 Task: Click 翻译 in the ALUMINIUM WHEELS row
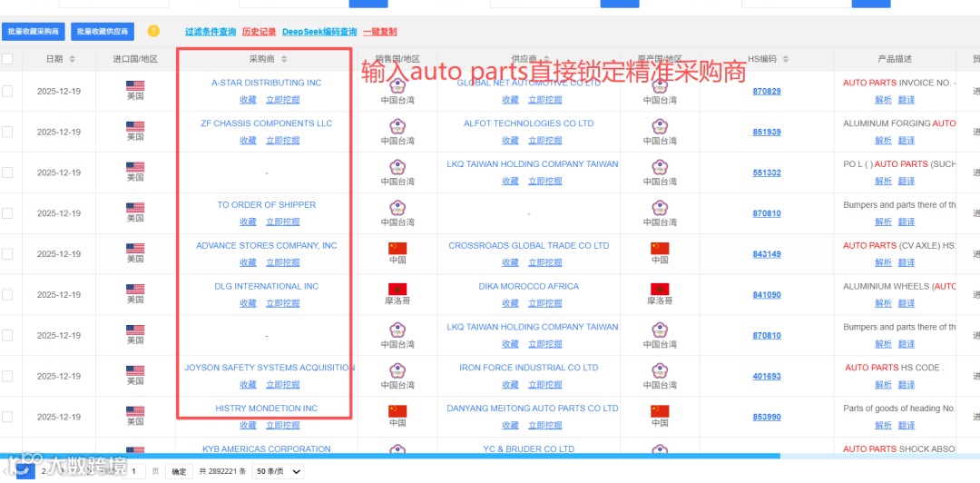click(906, 303)
